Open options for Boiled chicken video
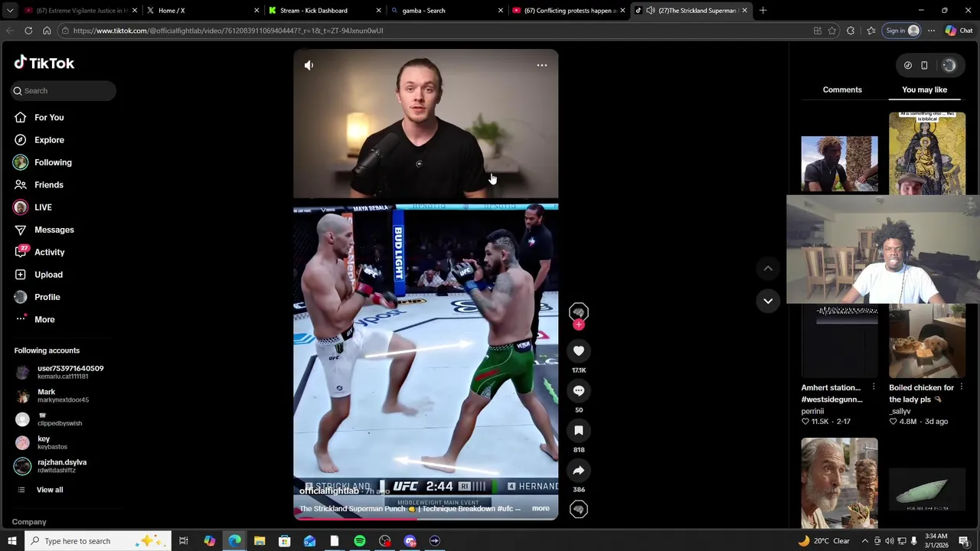The height and width of the screenshot is (551, 980). [962, 387]
